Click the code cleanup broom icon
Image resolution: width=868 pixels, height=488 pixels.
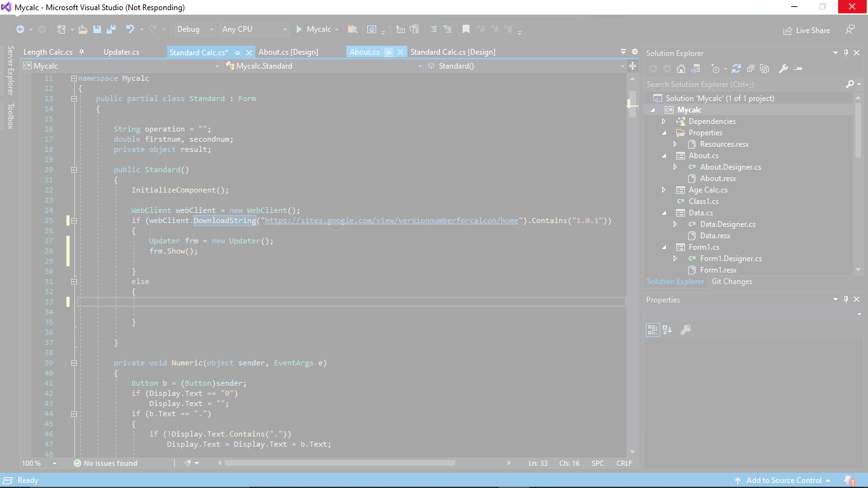pyautogui.click(x=188, y=463)
